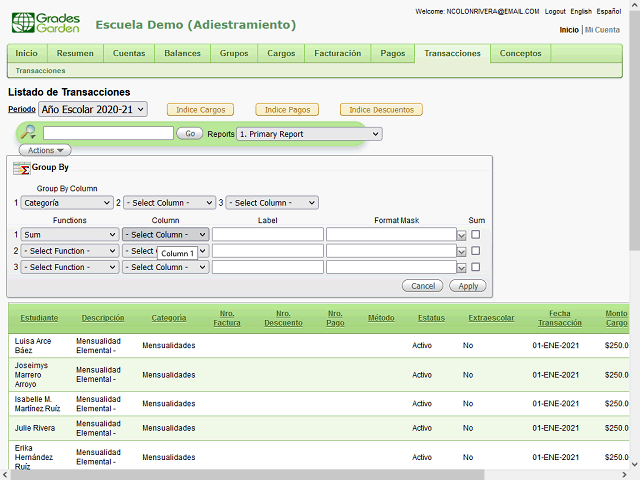Click the Indice Cargos button
Viewport: 640px width, 480px height.
200,110
